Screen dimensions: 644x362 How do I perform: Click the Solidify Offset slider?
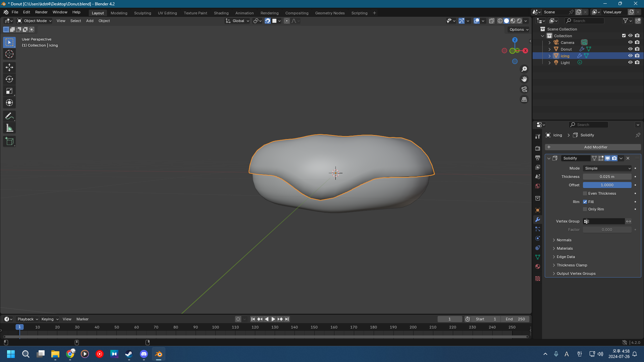pyautogui.click(x=607, y=185)
